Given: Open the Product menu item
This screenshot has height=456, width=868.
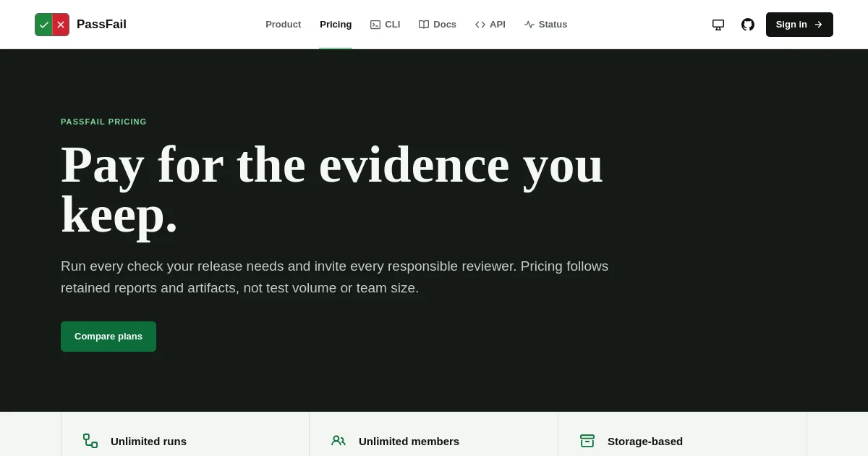Looking at the screenshot, I should [x=283, y=25].
